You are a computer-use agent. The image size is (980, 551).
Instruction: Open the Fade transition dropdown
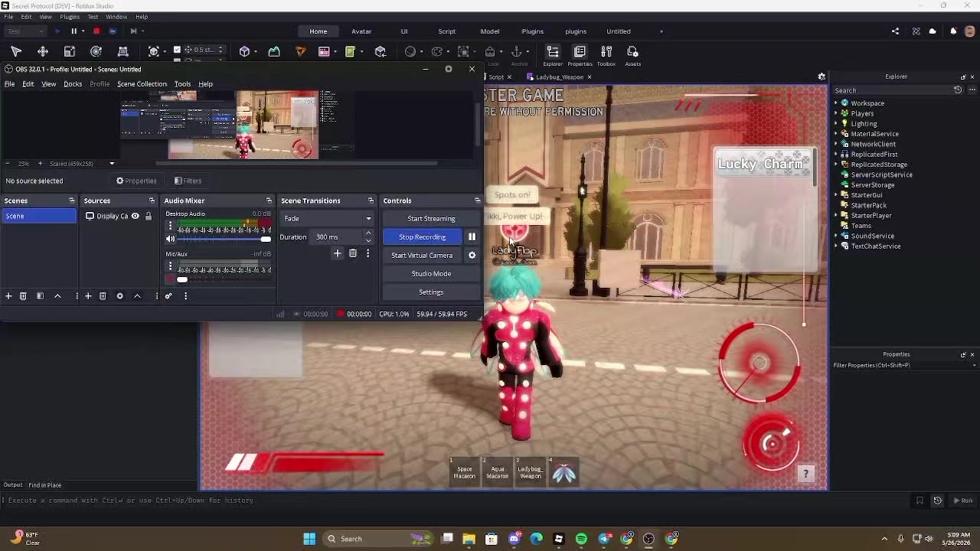click(x=327, y=219)
